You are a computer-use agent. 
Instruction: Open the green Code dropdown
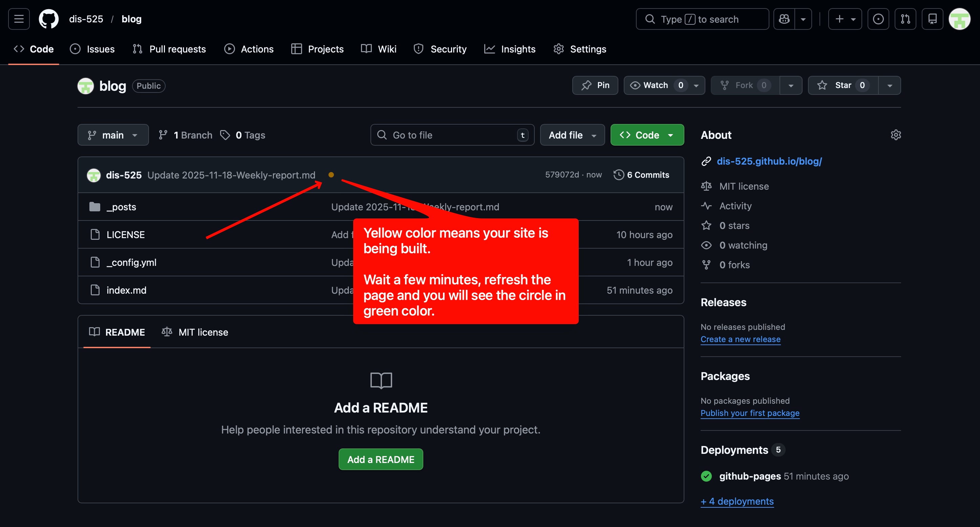[647, 135]
